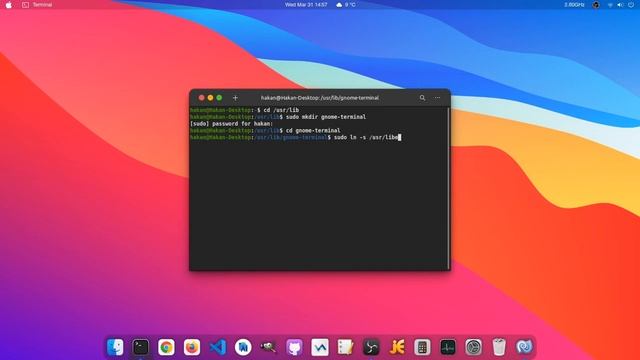Open the terminal three-dots menu
Image resolution: width=640 pixels, height=360 pixels.
pyautogui.click(x=438, y=98)
